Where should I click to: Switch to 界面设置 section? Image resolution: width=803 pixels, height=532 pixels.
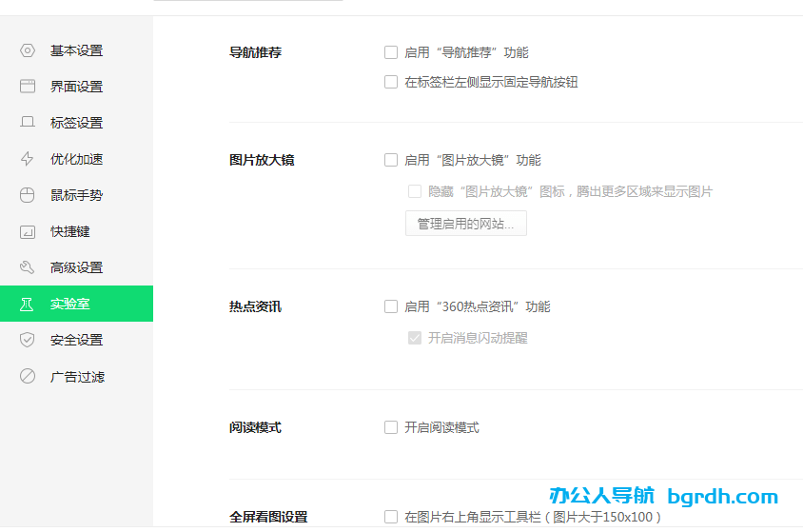pos(76,86)
